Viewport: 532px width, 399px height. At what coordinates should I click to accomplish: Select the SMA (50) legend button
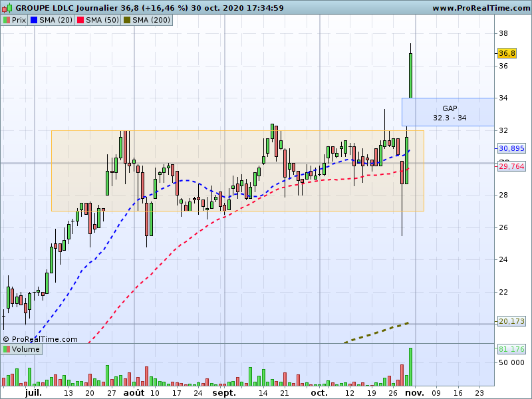[98, 20]
